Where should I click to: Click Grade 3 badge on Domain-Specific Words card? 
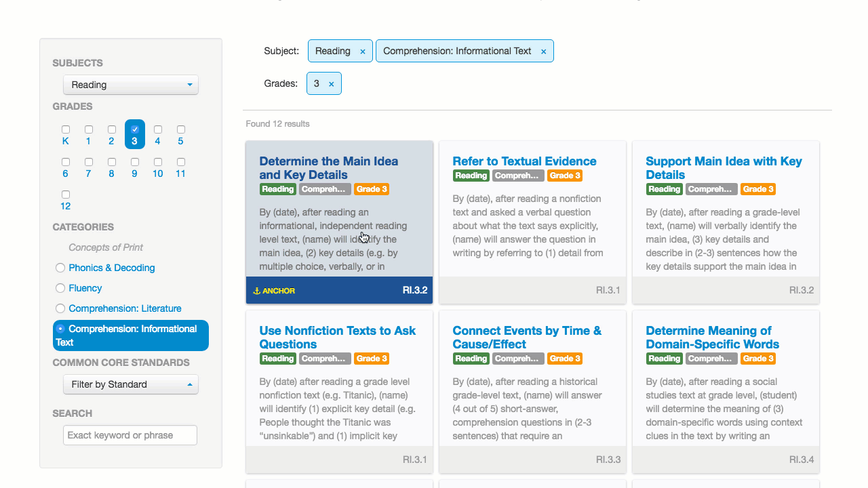click(757, 359)
